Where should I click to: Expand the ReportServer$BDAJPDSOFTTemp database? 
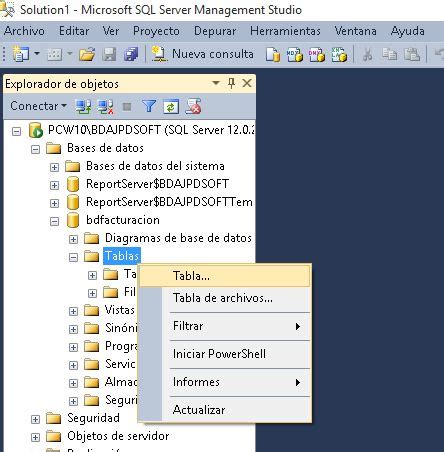(x=54, y=203)
